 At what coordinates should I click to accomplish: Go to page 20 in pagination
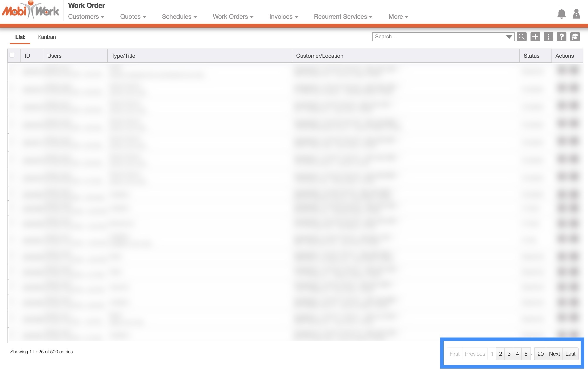540,354
